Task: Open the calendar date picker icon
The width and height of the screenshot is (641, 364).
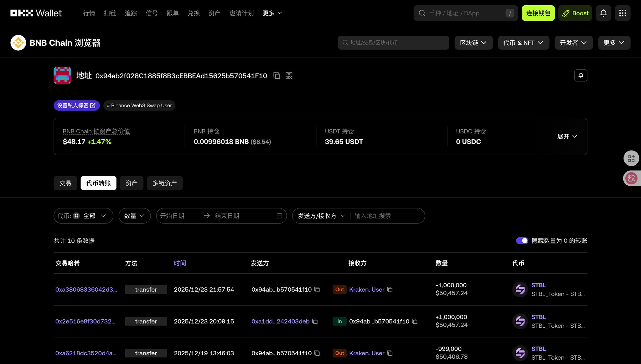Action: [x=279, y=216]
